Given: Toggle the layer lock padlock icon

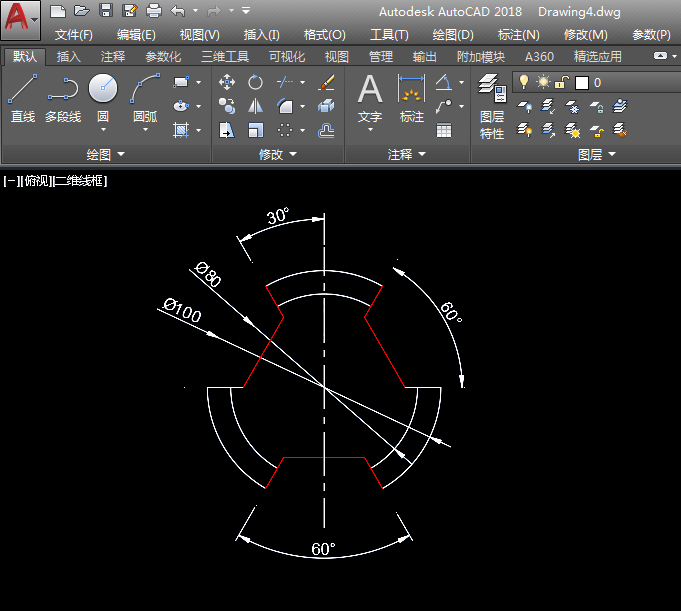Looking at the screenshot, I should pos(562,82).
